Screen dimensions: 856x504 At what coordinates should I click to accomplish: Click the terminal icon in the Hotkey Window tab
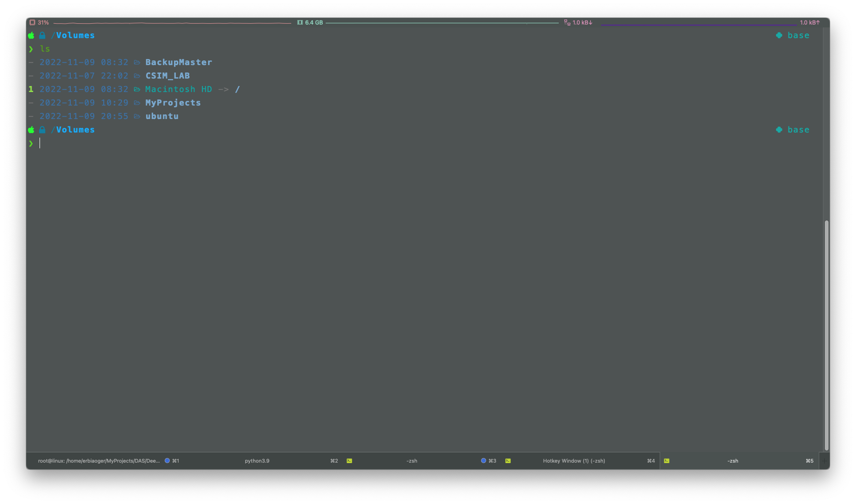[x=508, y=461]
